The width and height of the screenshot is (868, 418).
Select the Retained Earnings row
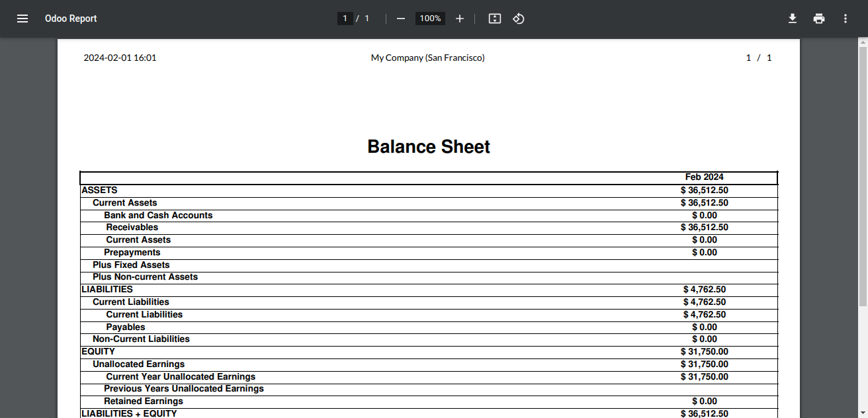(429, 401)
